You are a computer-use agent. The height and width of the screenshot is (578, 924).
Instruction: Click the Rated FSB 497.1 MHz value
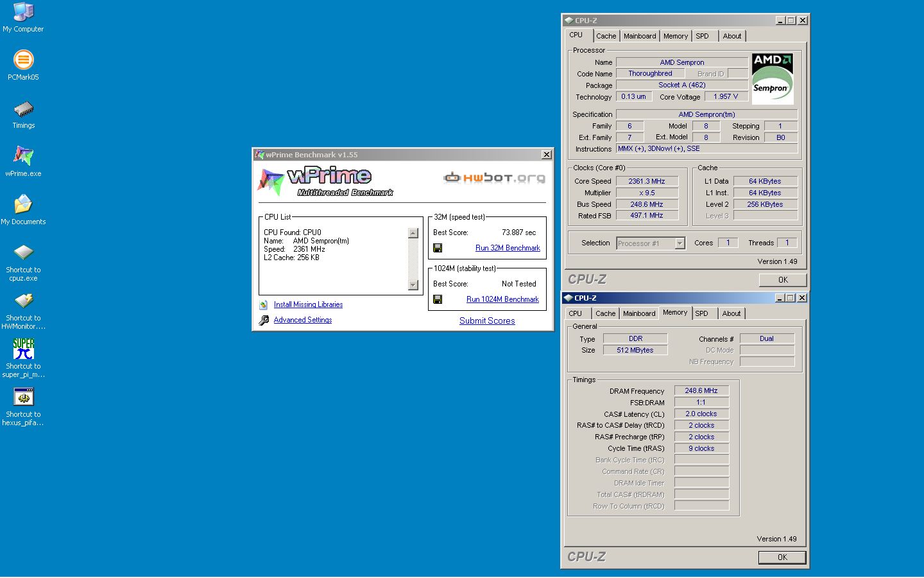[647, 216]
